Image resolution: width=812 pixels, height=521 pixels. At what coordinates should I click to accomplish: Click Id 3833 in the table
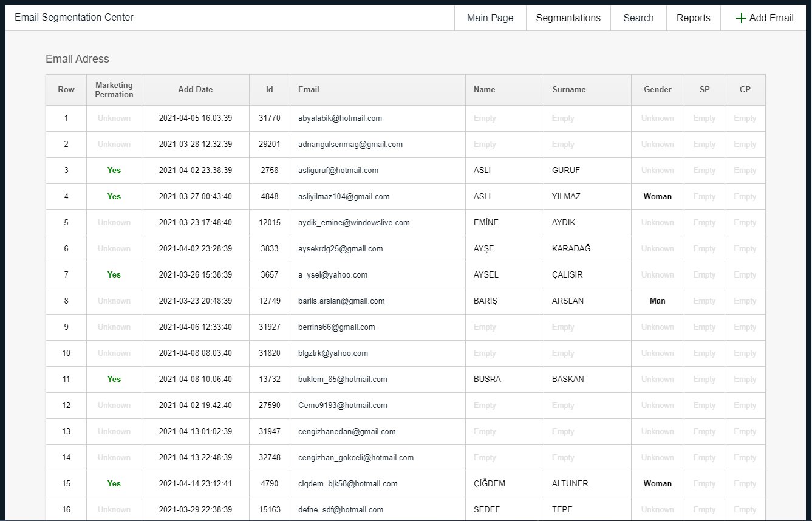(x=270, y=249)
